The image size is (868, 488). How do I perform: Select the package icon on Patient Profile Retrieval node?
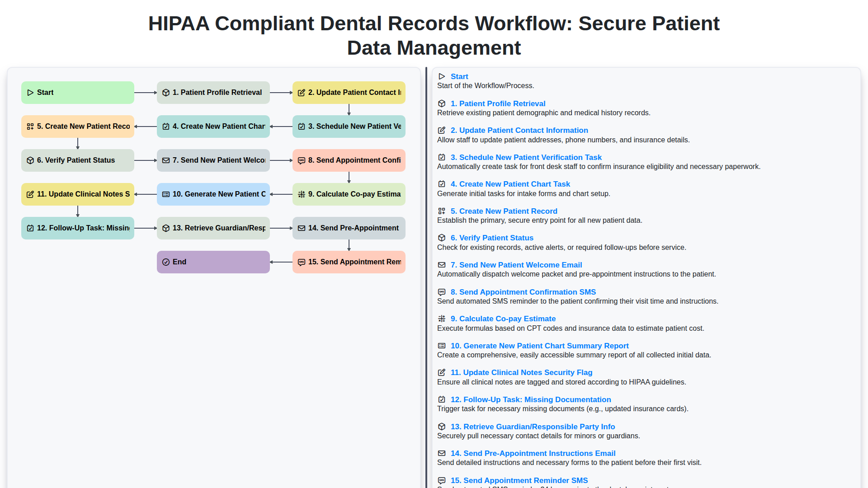point(166,92)
